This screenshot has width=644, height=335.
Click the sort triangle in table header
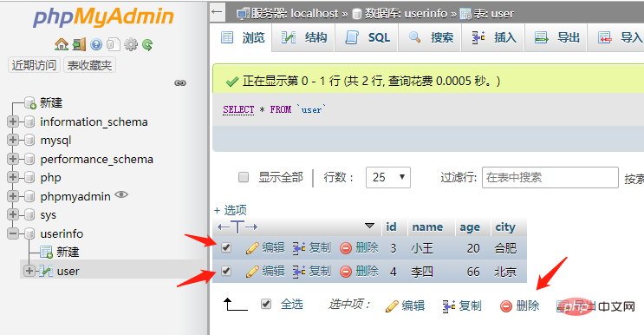369,226
